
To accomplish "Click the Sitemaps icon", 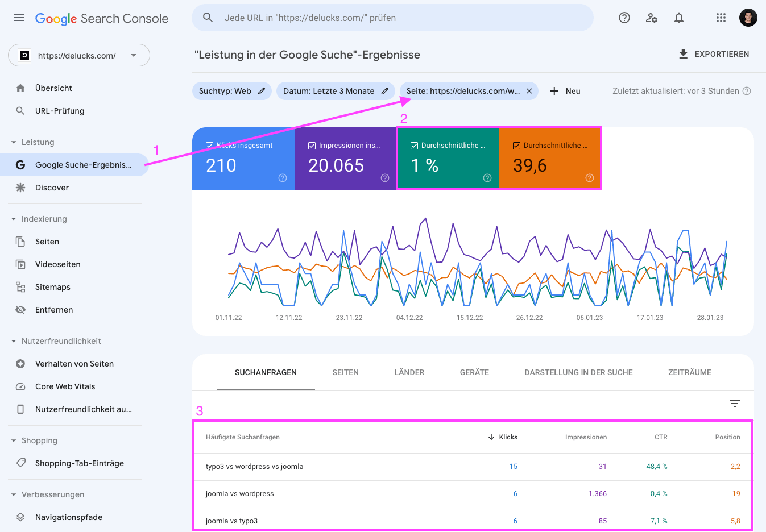I will point(20,287).
